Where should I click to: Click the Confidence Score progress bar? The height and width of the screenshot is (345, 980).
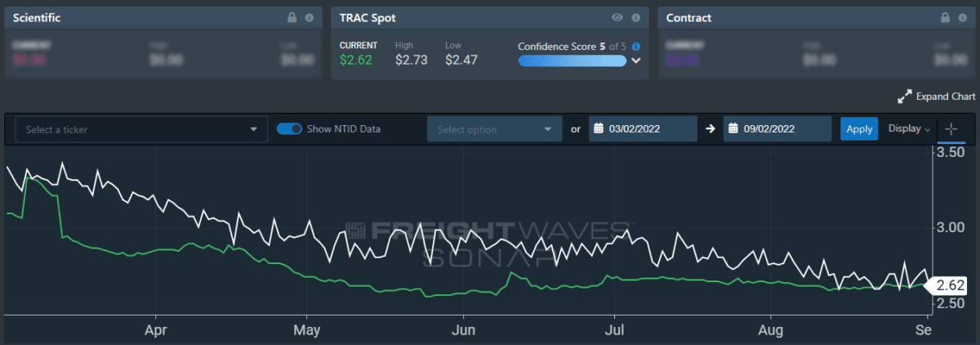pos(572,60)
